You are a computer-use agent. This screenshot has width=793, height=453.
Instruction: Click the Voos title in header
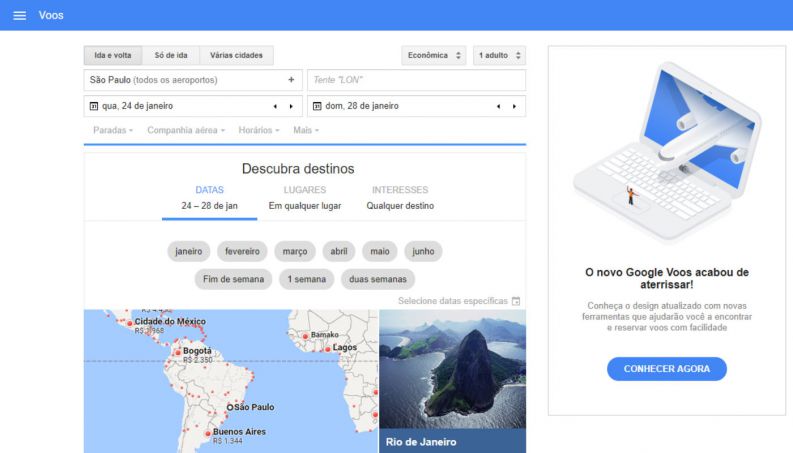point(51,15)
